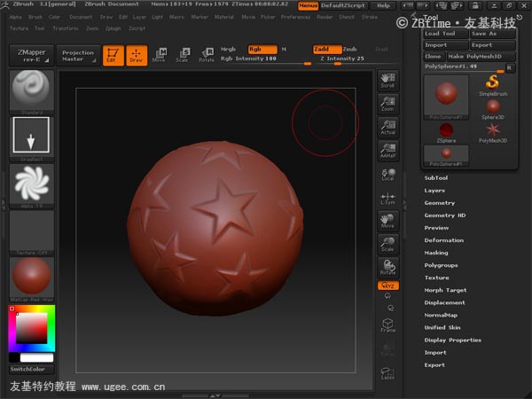Expand the Masking section
The width and height of the screenshot is (532, 399).
point(436,253)
